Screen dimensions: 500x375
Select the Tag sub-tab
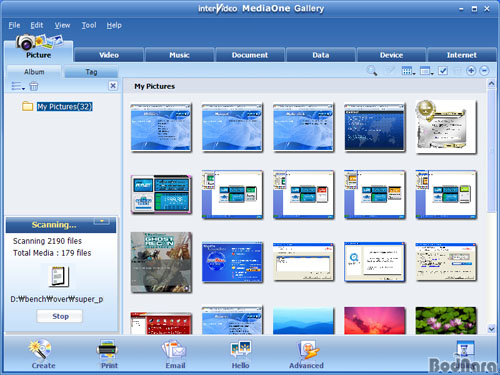tap(91, 72)
